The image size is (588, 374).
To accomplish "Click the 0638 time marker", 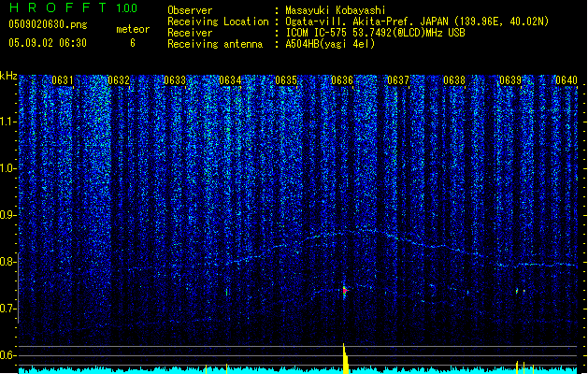I will pos(454,80).
